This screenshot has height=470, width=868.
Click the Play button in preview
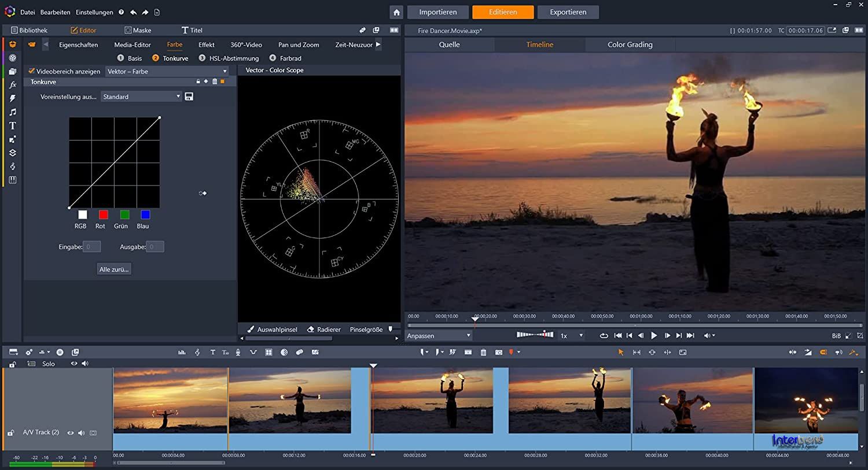[x=654, y=335]
